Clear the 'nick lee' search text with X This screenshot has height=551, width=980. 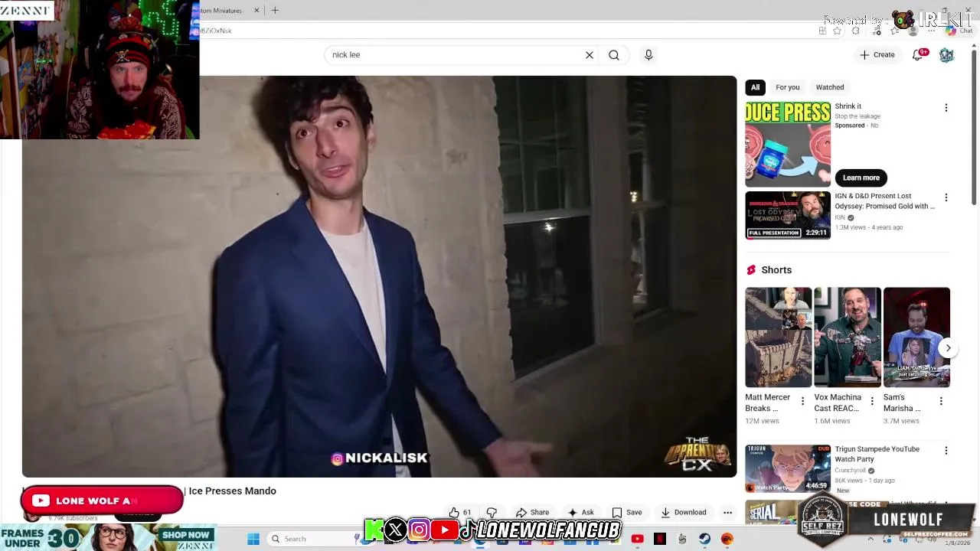[x=590, y=55]
